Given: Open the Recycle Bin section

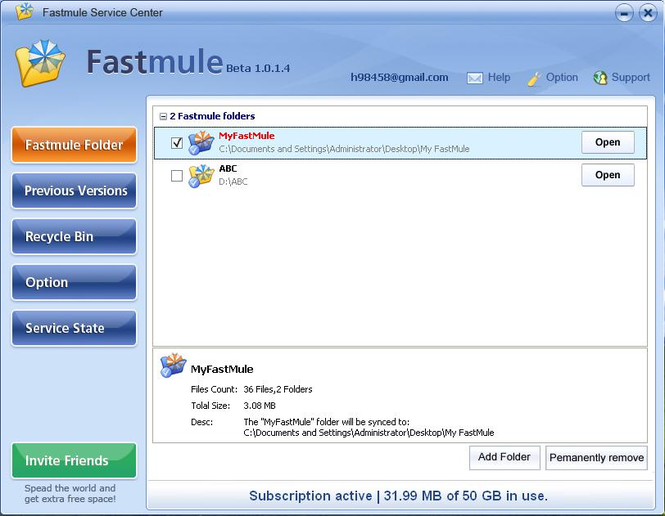Looking at the screenshot, I should [x=74, y=237].
